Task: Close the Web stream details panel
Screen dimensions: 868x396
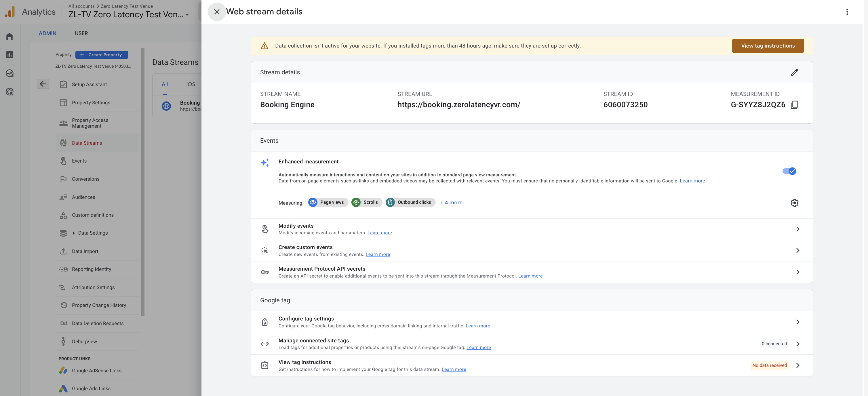Action: [217, 12]
